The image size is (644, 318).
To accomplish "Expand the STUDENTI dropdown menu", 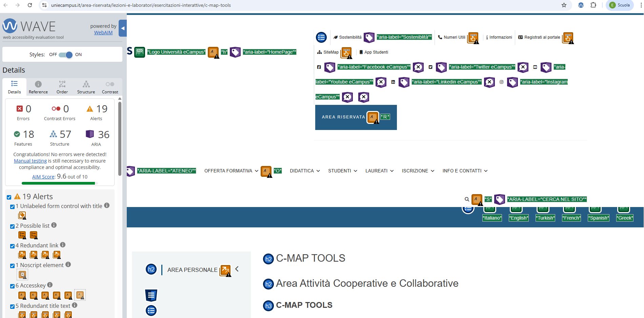I will pyautogui.click(x=343, y=171).
